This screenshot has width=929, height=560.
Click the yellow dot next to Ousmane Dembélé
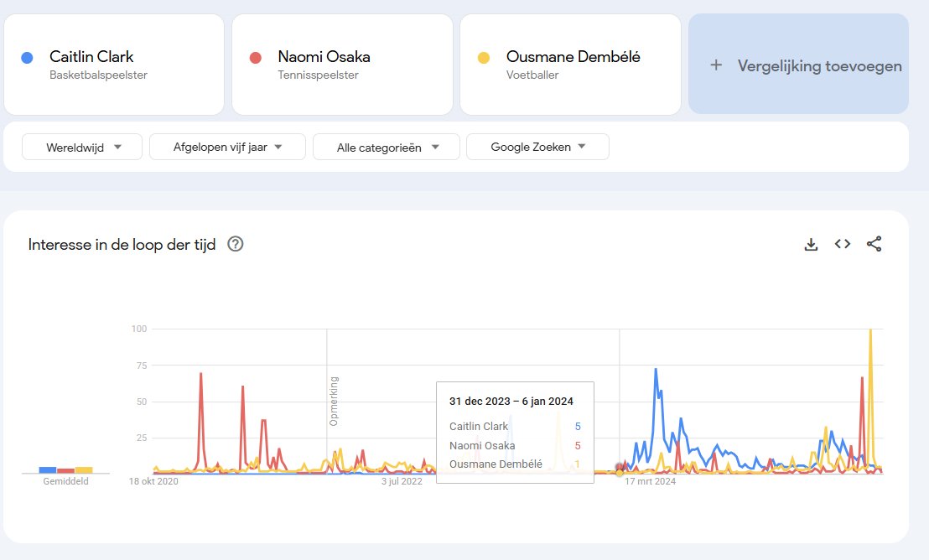point(484,58)
